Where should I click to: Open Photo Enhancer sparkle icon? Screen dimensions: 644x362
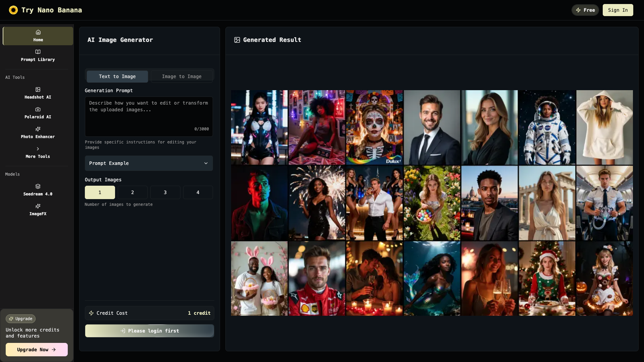tap(38, 129)
